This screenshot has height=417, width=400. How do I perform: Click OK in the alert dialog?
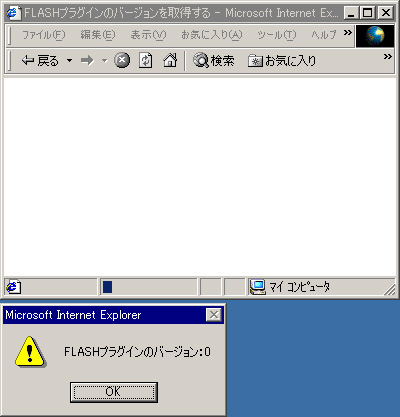[114, 392]
